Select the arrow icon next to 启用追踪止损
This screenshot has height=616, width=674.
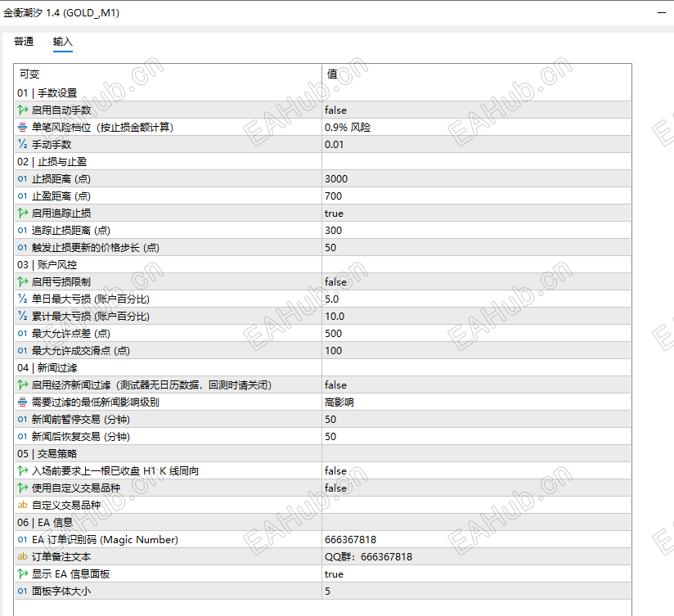[22, 214]
